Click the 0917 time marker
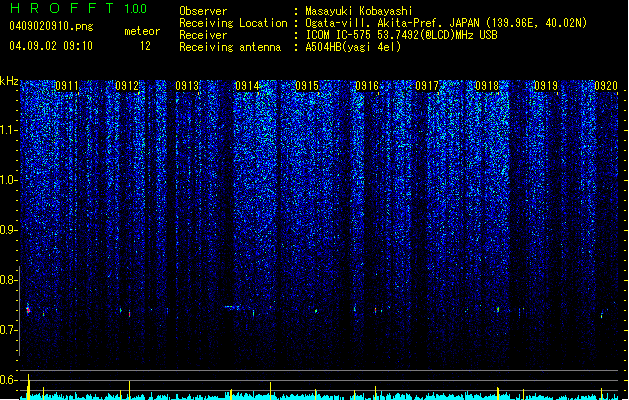The image size is (629, 400). click(x=427, y=86)
